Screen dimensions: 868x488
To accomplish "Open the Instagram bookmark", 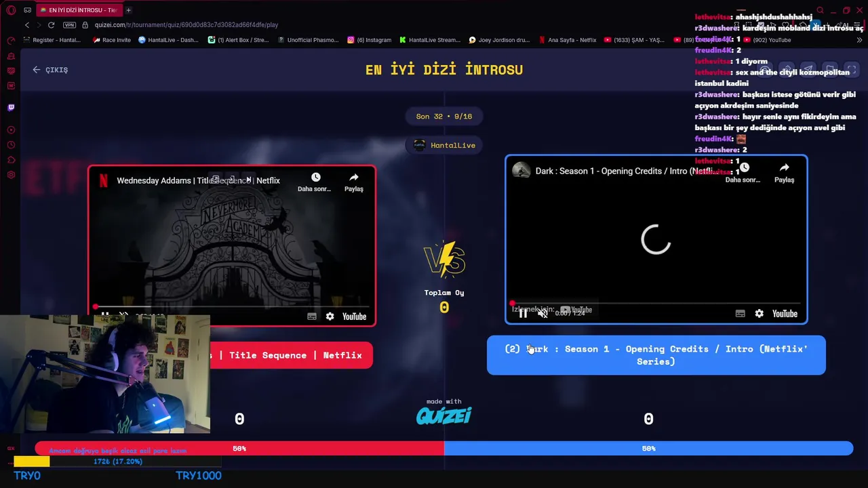I will coord(369,40).
